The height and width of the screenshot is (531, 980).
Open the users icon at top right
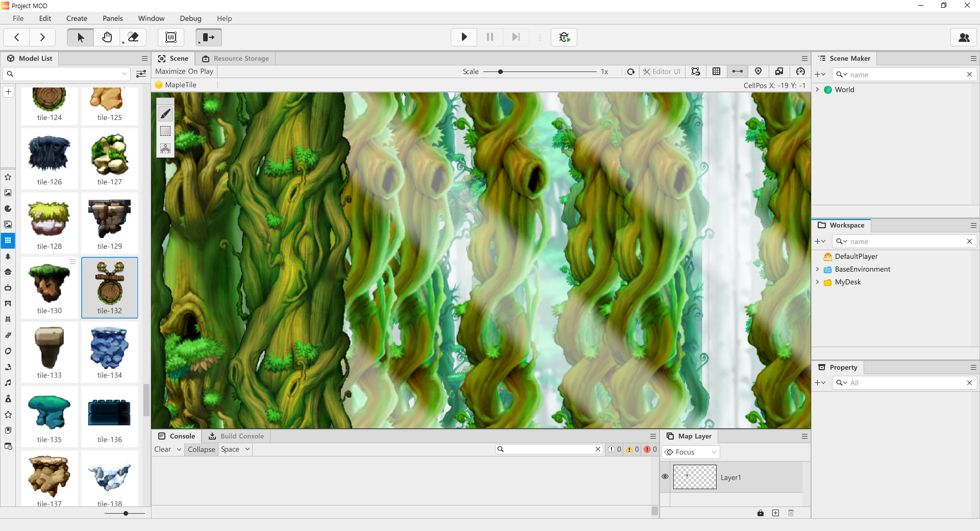(964, 37)
